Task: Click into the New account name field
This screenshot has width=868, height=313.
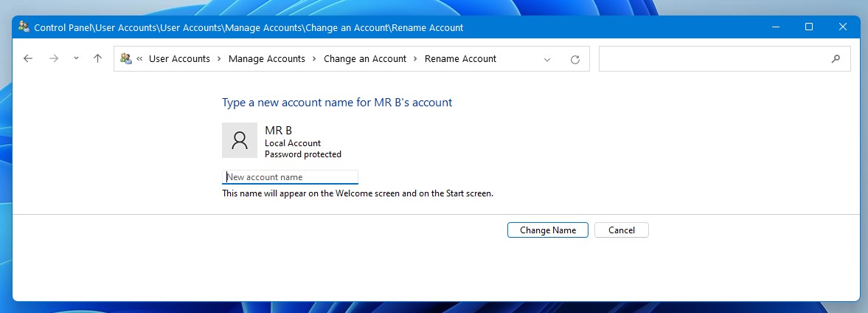Action: click(x=290, y=176)
